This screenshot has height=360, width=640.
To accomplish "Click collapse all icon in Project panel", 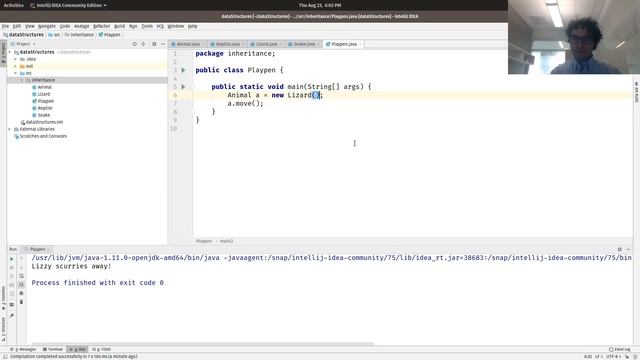I will tap(143, 44).
